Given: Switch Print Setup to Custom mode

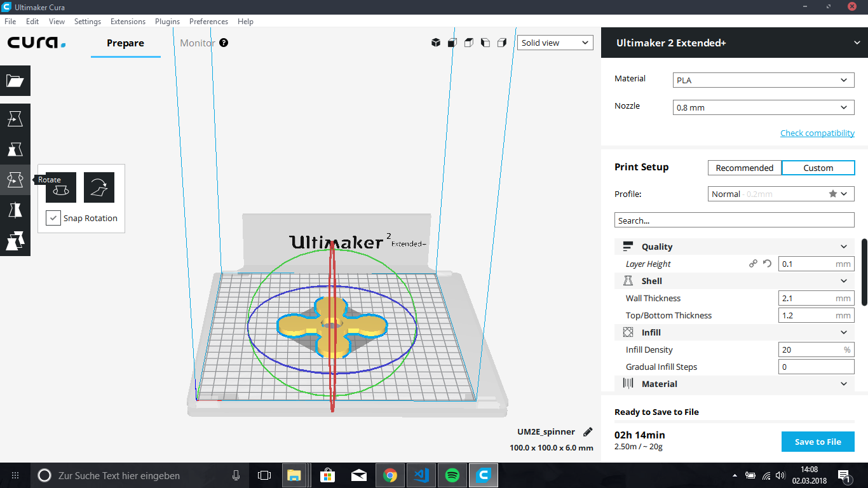Looking at the screenshot, I should (818, 168).
